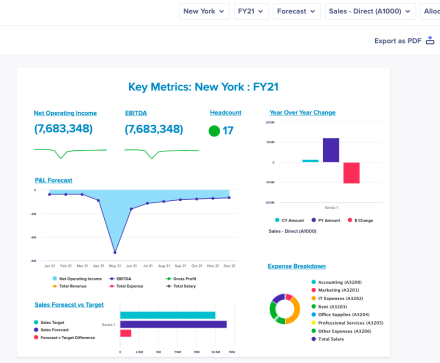Click the Export as PDF upload icon

pos(430,40)
